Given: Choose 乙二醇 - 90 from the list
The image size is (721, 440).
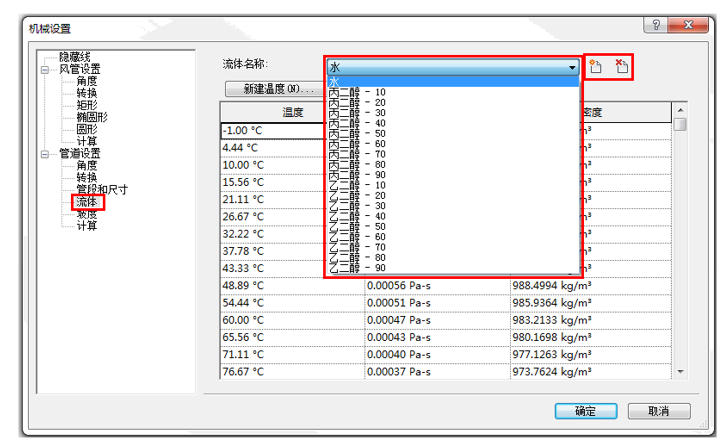Looking at the screenshot, I should (357, 268).
